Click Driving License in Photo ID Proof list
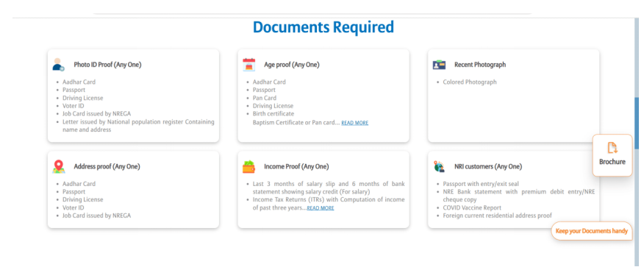Viewport: 644px width, 267px height. tap(82, 98)
